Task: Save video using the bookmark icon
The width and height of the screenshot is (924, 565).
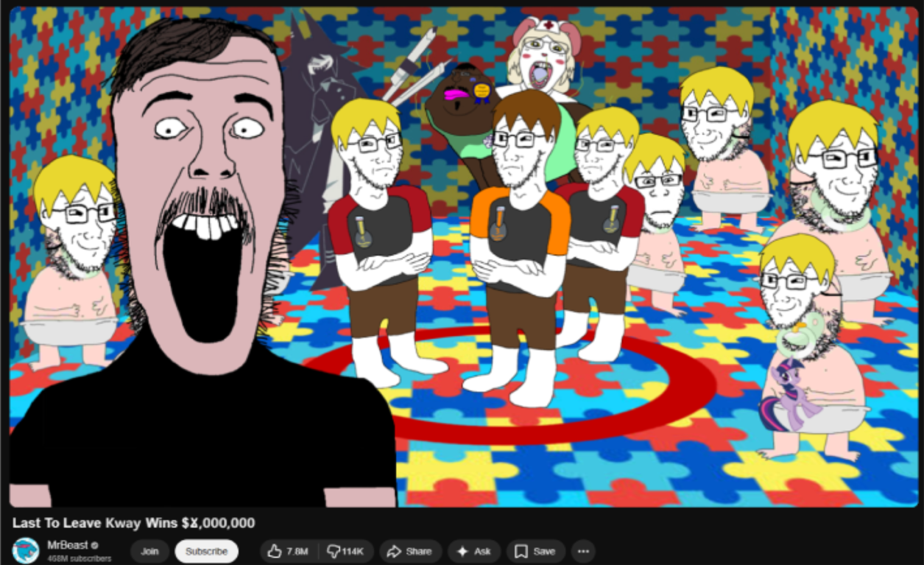Action: pos(521,551)
